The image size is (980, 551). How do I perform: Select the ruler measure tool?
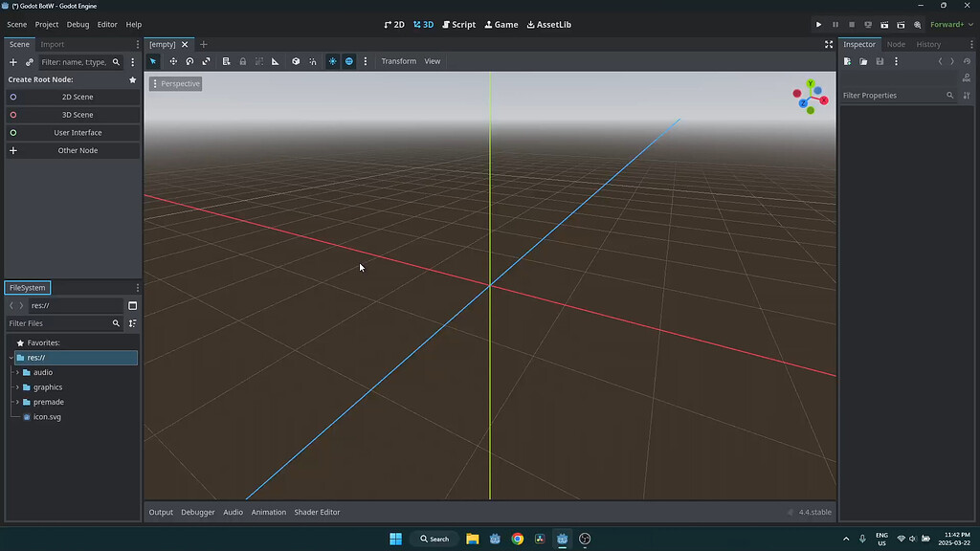(x=275, y=61)
